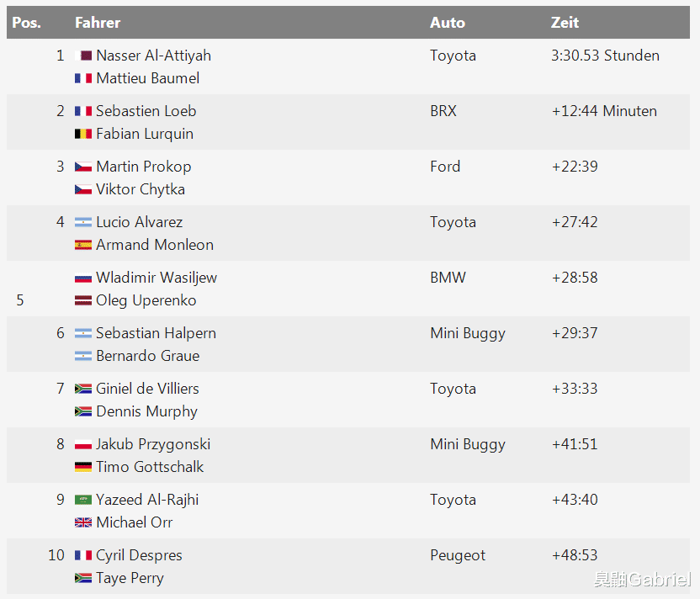Select driver name Giniel de Villiers

(147, 389)
